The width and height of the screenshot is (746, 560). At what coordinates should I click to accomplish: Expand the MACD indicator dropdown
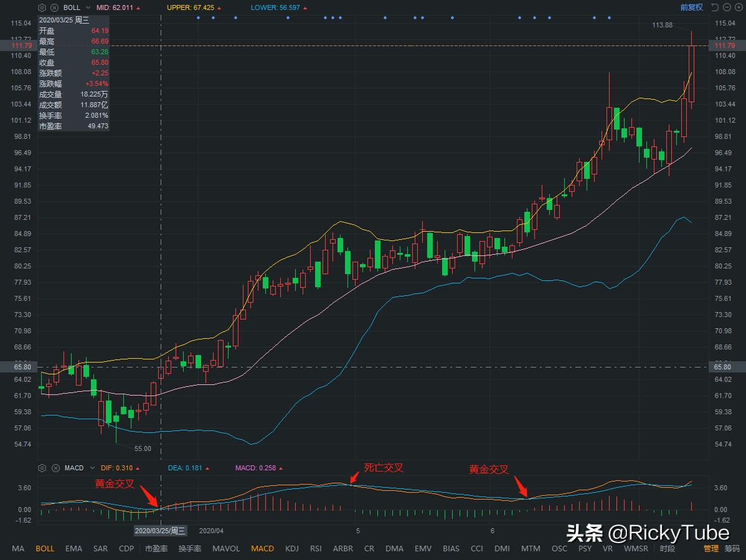92,468
